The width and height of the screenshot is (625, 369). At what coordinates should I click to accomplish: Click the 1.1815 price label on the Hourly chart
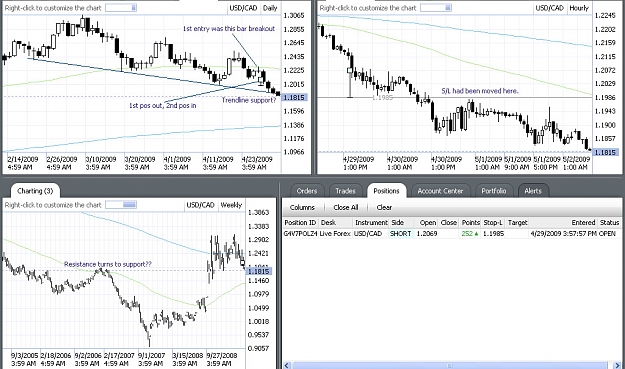pos(605,152)
